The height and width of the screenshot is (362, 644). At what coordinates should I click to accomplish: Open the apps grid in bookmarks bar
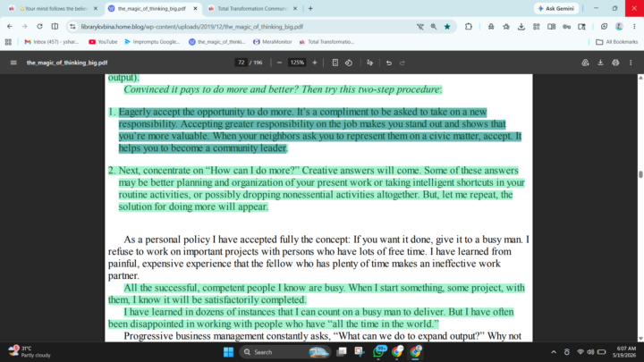click(x=8, y=42)
